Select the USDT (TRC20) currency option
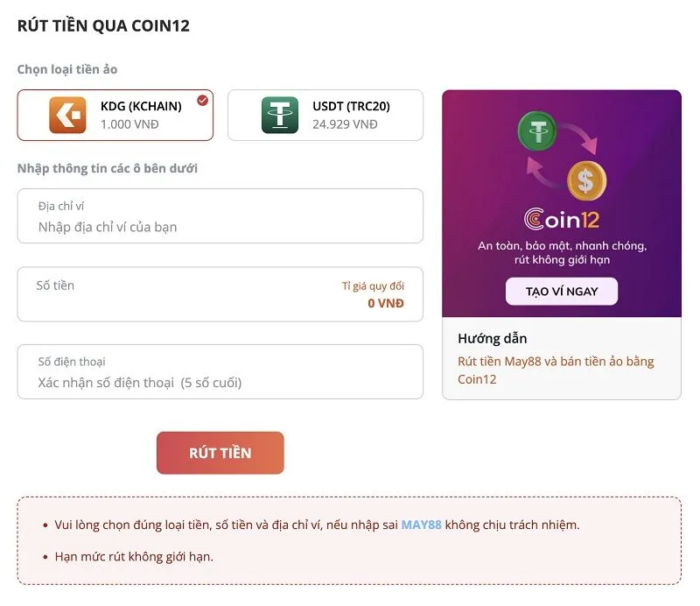Screen dimensions: 700x606 coord(350,115)
